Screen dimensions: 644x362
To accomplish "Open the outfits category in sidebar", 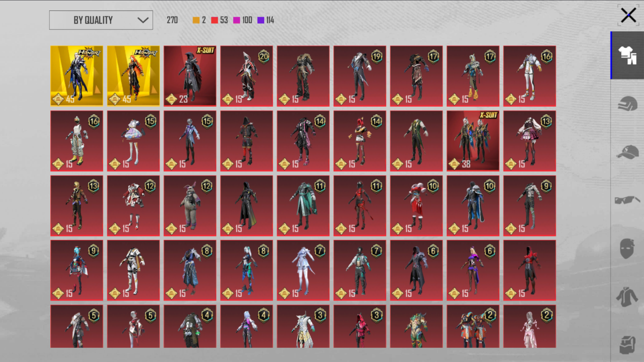I will pyautogui.click(x=627, y=55).
